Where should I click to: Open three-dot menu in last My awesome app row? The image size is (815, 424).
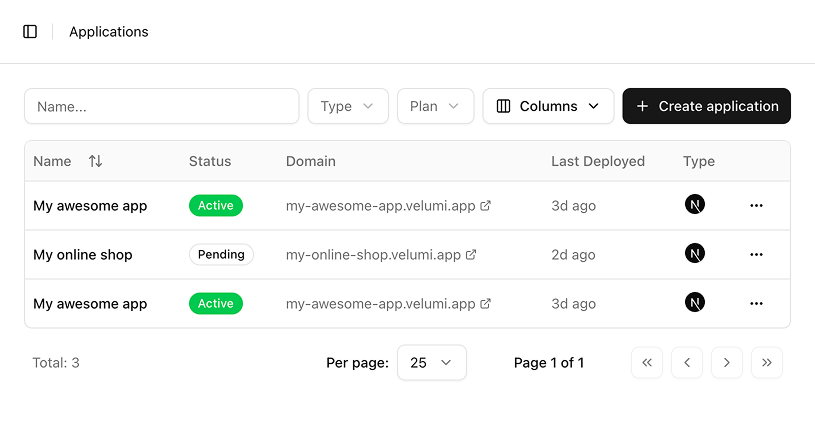[x=756, y=303]
